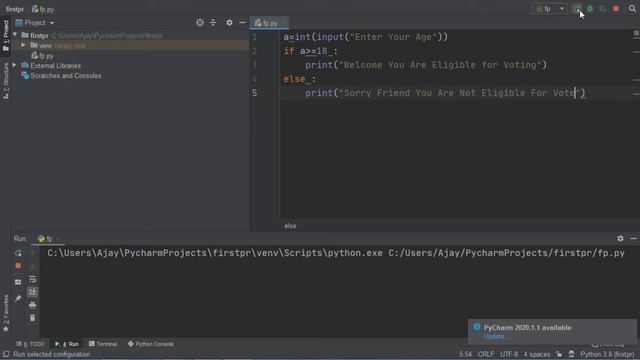Rerun fp using green rerun icon

pos(18,253)
